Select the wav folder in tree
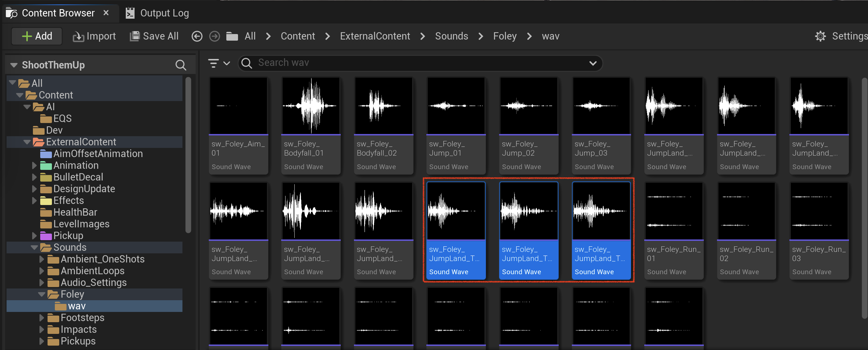The image size is (868, 350). pos(94,306)
